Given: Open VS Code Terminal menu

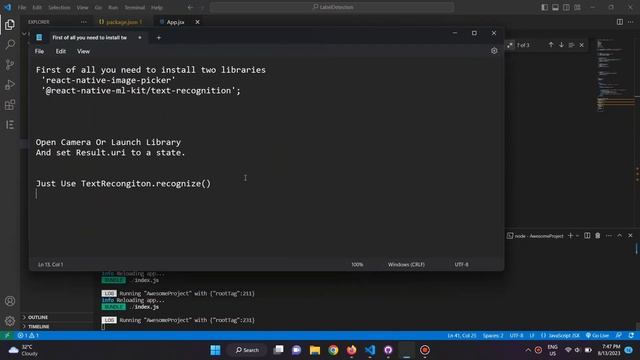Looking at the screenshot, I should point(135,7).
